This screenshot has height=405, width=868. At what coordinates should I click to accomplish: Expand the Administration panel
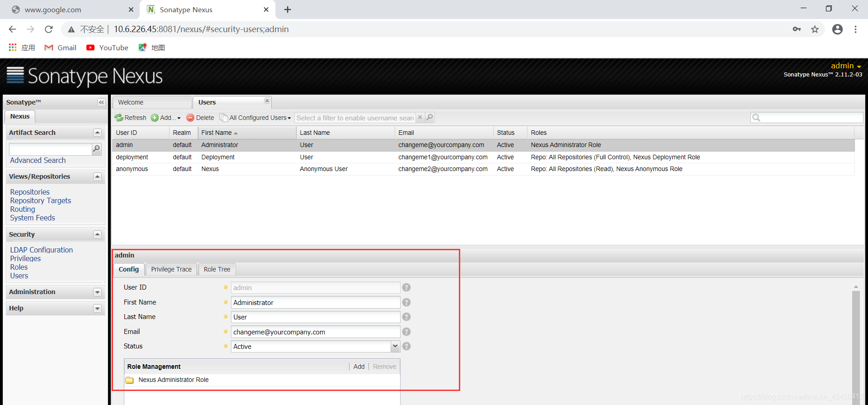pos(97,292)
